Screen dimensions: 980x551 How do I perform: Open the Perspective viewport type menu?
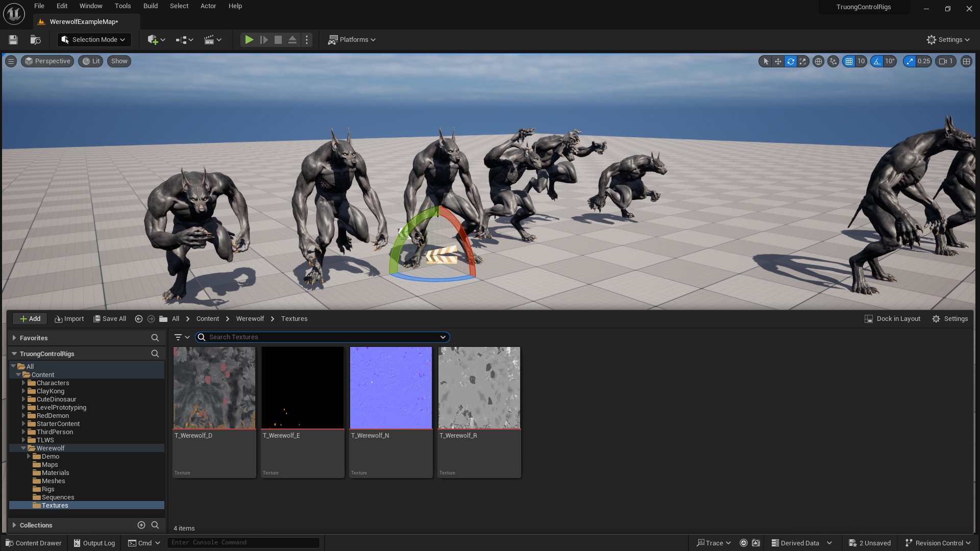click(x=47, y=61)
